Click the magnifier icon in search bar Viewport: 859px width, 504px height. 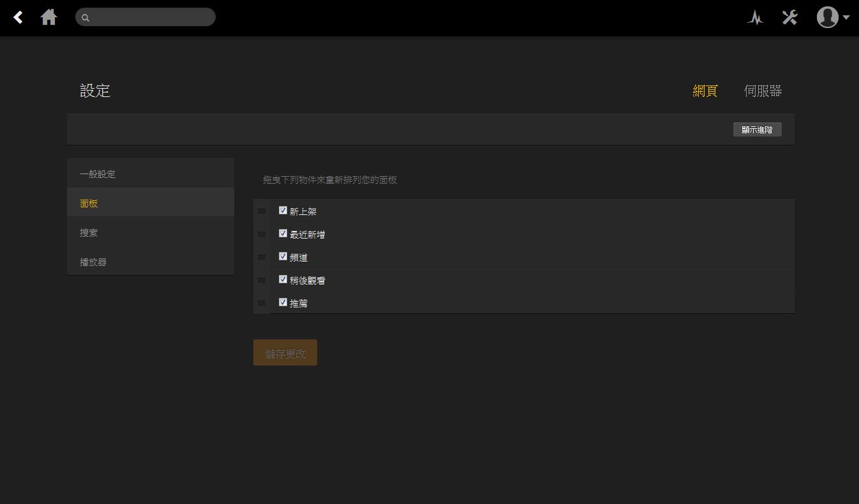point(86,18)
